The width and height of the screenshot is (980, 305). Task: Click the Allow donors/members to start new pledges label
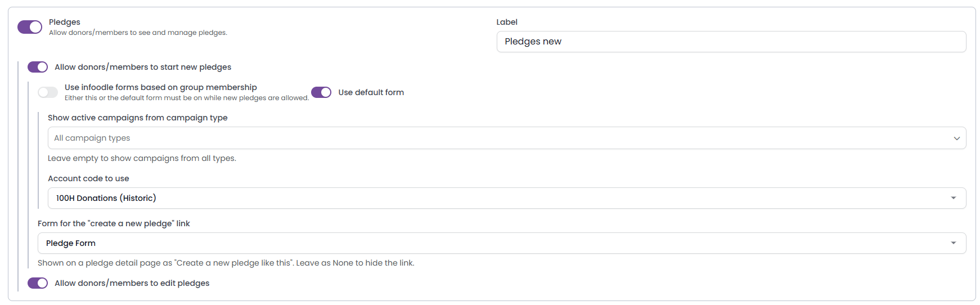(x=143, y=67)
